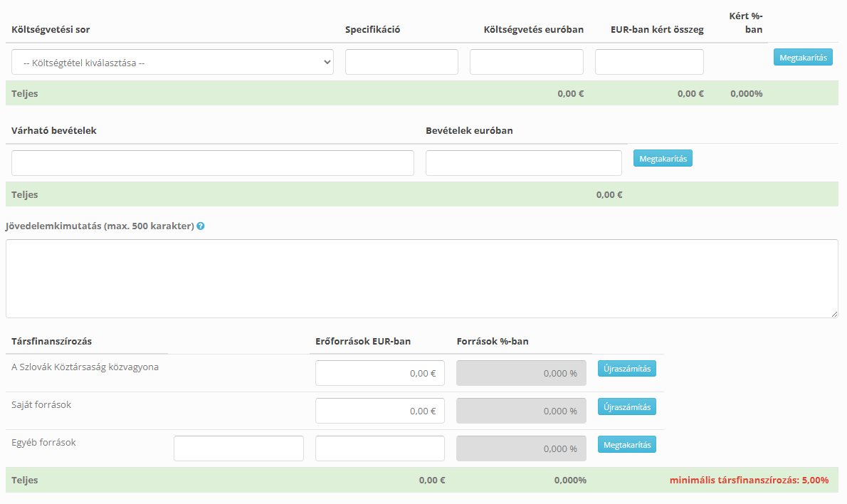This screenshot has height=504, width=847.
Task: Click the Jövedelemkimutatás text area resize handle
Action: pos(834,314)
